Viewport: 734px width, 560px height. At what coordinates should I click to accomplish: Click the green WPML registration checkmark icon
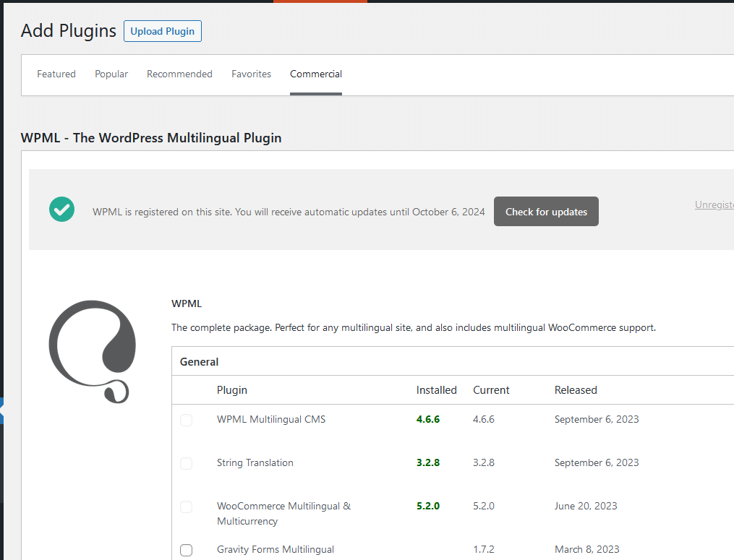tap(61, 209)
